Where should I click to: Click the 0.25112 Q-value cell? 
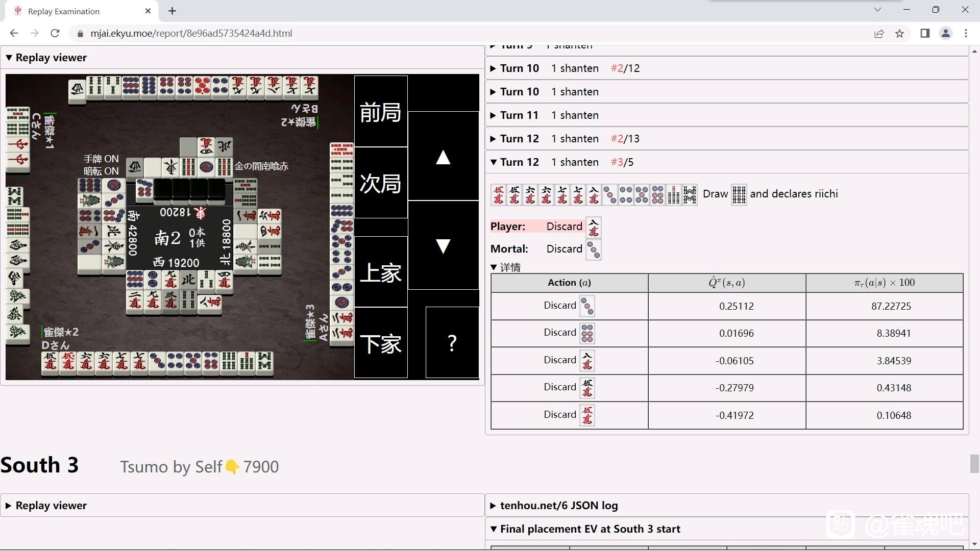pyautogui.click(x=727, y=306)
